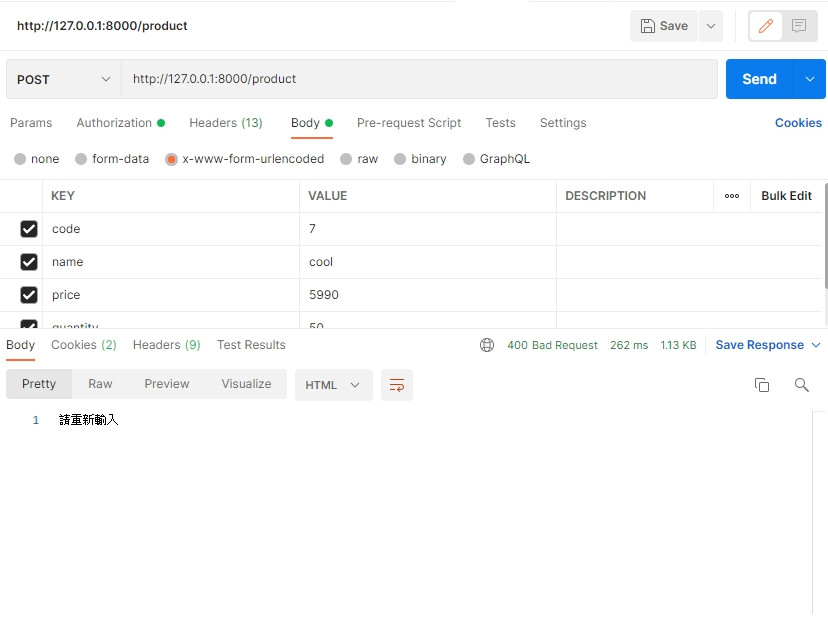Click the 1.13 KB response size
This screenshot has height=621, width=828.
(678, 345)
